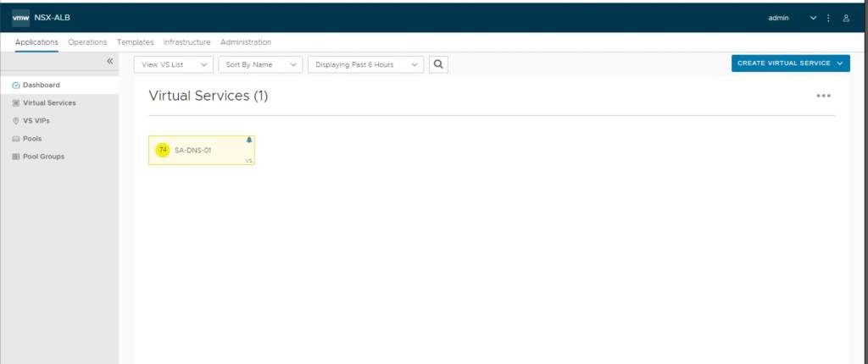
Task: Click the 74 health score circle
Action: pyautogui.click(x=163, y=150)
